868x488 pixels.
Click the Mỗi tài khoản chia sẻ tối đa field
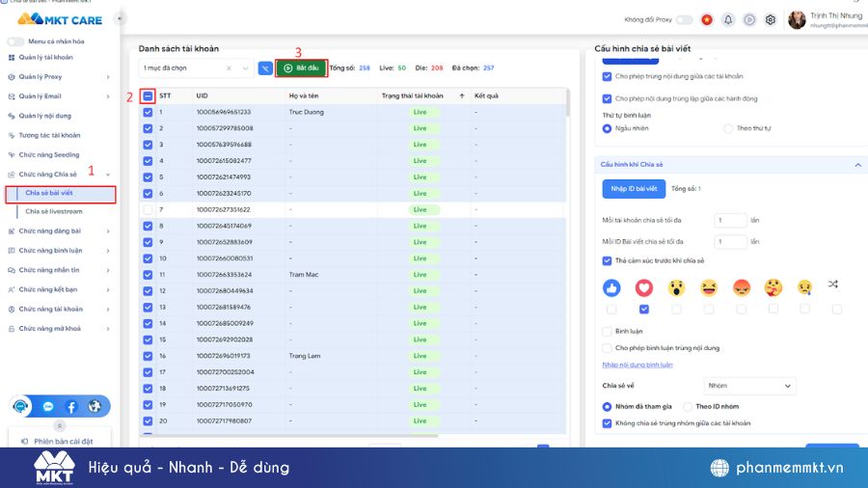[x=730, y=220]
